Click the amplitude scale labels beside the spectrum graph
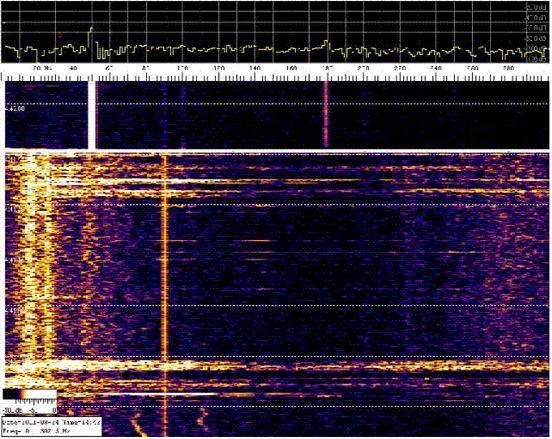The image size is (552, 439). click(538, 32)
